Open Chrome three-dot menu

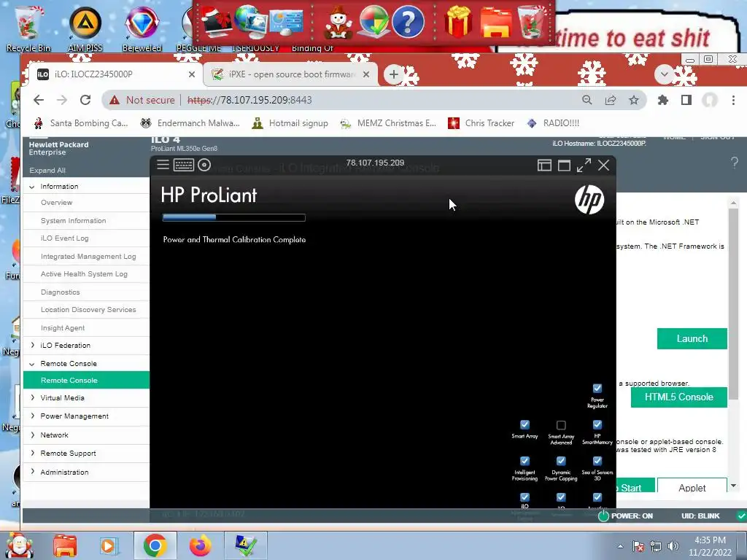[733, 100]
